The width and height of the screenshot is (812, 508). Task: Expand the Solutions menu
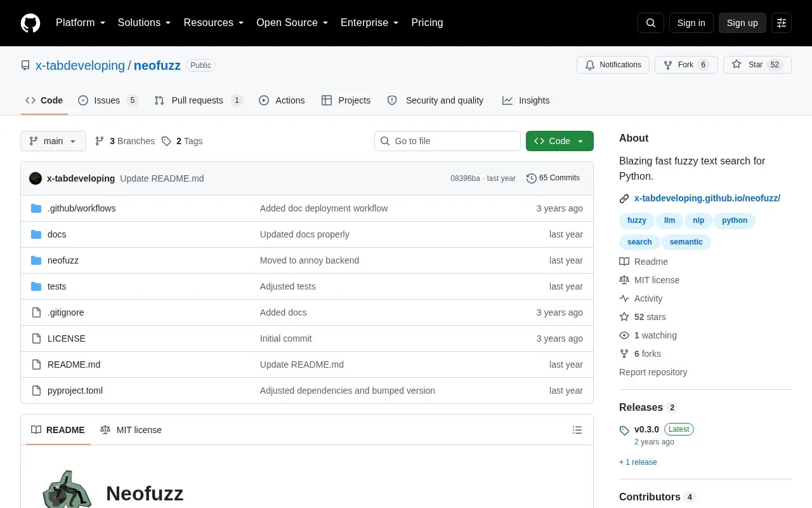tap(145, 23)
